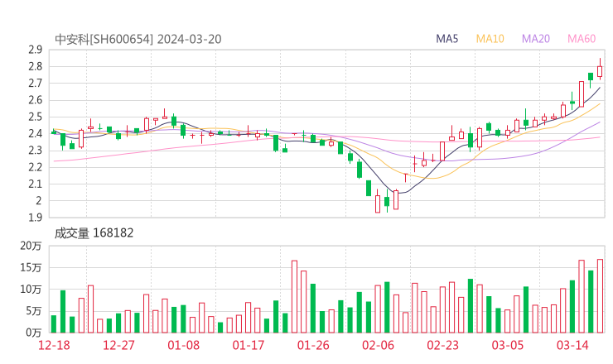Click the 02-23 date axis label
Screen dimensions: 613x364
442,345
